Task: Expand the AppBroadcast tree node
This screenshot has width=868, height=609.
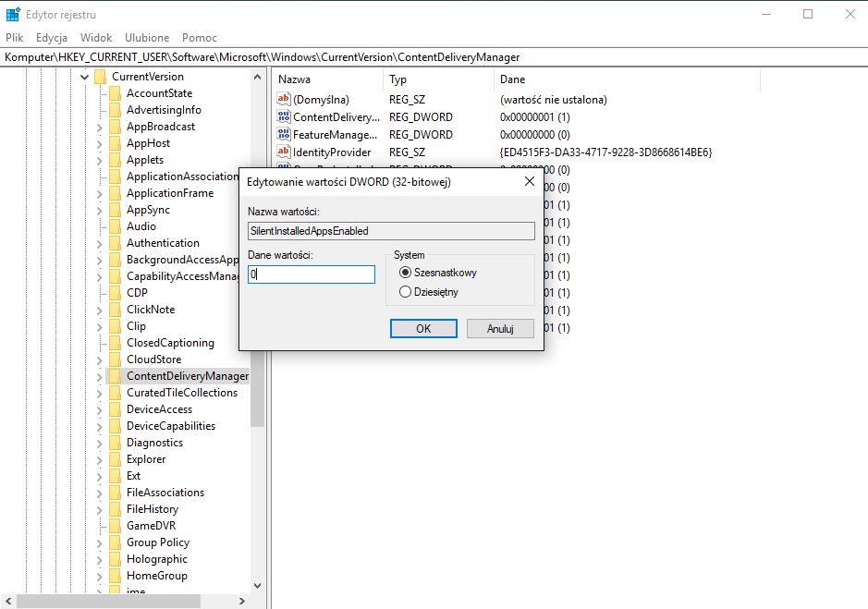Action: pyautogui.click(x=100, y=127)
